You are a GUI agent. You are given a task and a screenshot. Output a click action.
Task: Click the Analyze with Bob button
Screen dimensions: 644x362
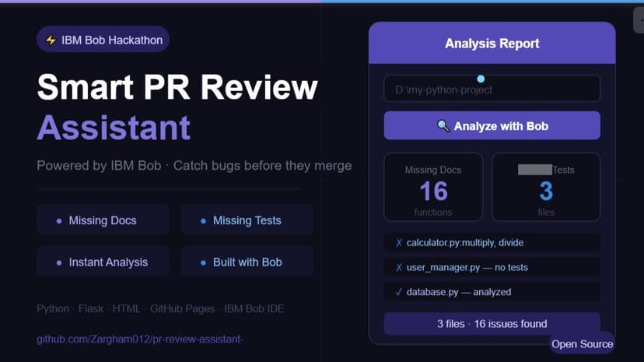(x=492, y=126)
